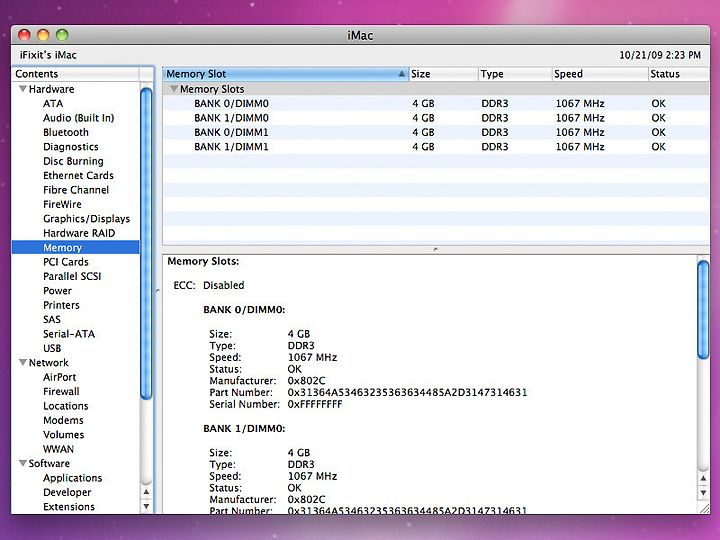Click the first Part Number hex value

tap(407, 392)
